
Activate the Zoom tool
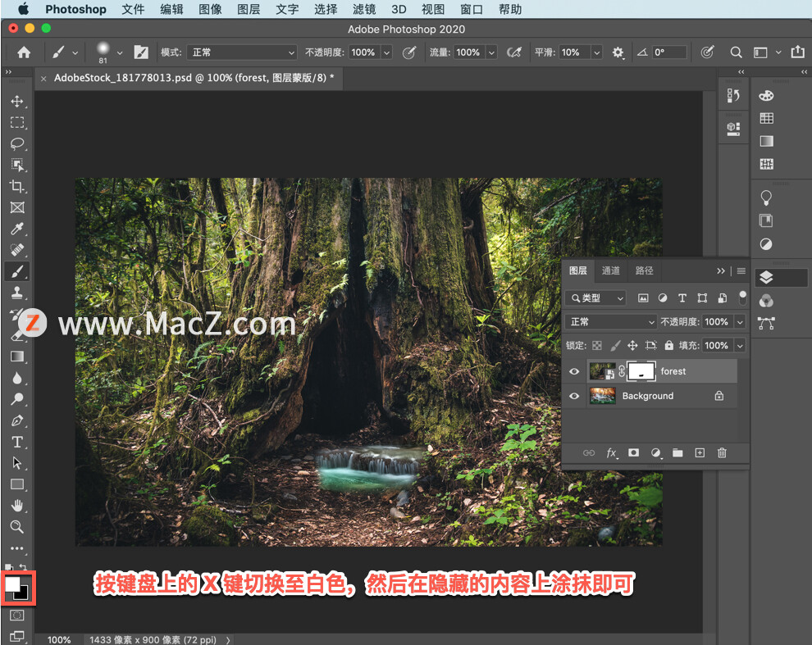click(18, 527)
